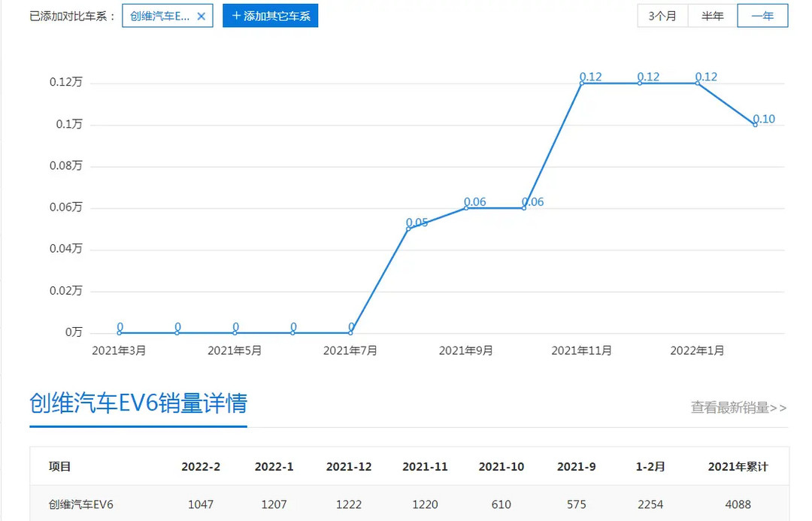Click the 2021-12 column header
This screenshot has height=521, width=812.
coord(349,467)
